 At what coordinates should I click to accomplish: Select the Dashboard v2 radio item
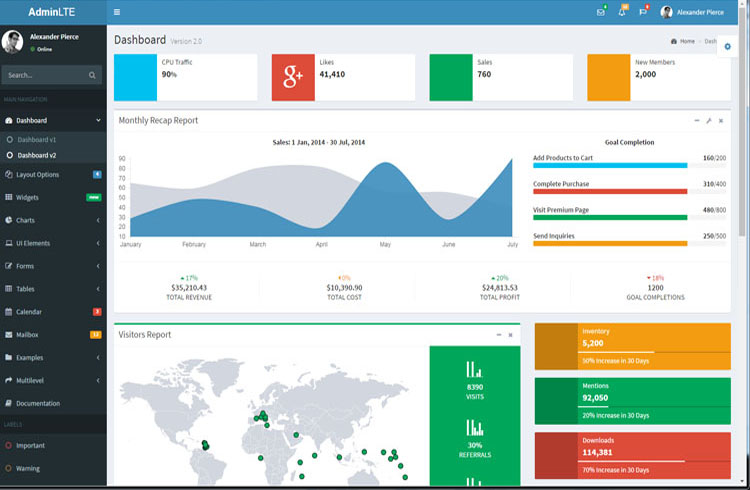(x=36, y=155)
